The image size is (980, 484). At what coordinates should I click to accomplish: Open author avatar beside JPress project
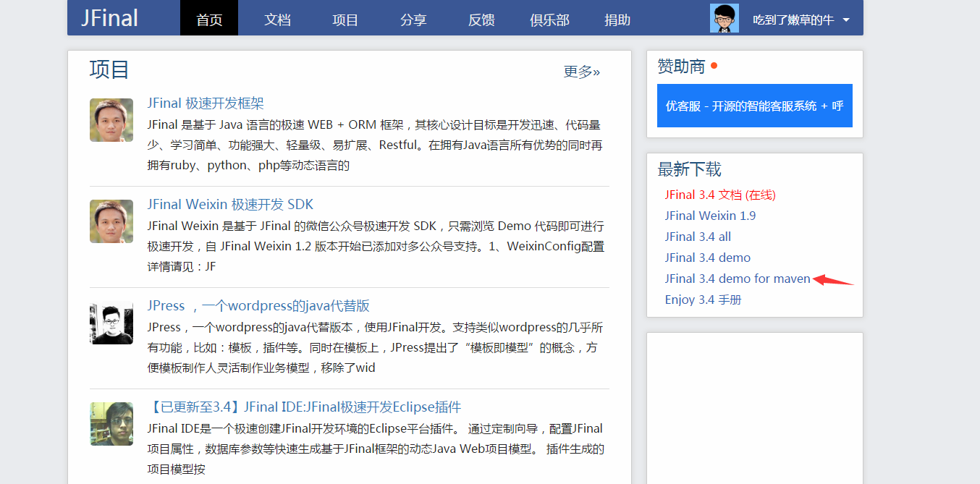point(111,323)
